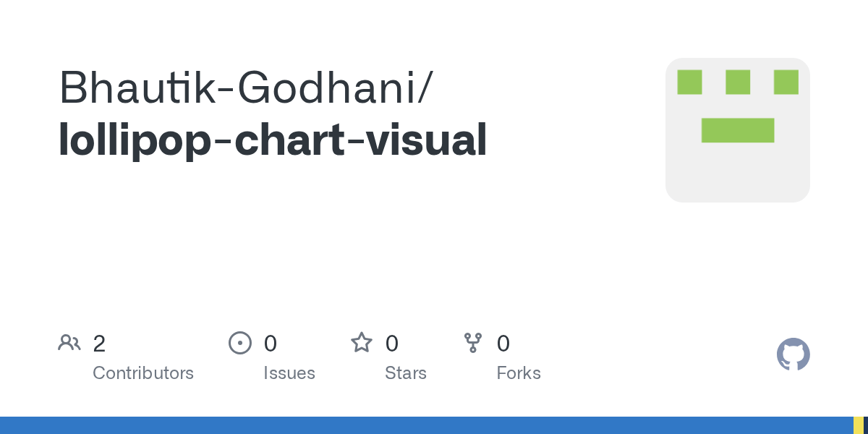Click the stars count number 0
Viewport: 868px width, 434px height.
[391, 344]
